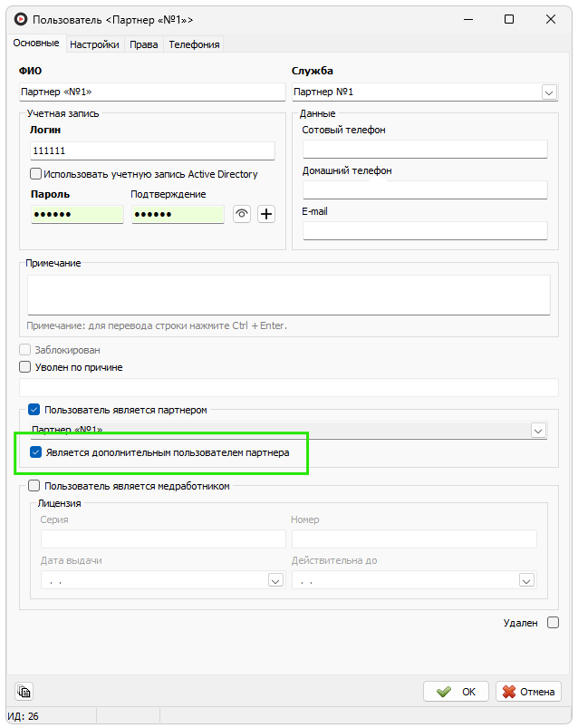Click into the «Логин» input field

pyautogui.click(x=152, y=151)
